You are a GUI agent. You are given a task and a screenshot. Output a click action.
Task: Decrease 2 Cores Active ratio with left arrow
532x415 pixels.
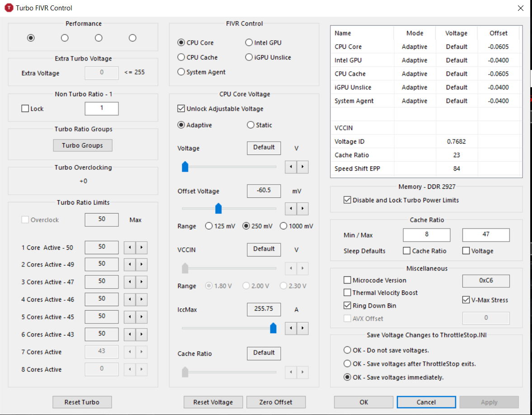[130, 265]
